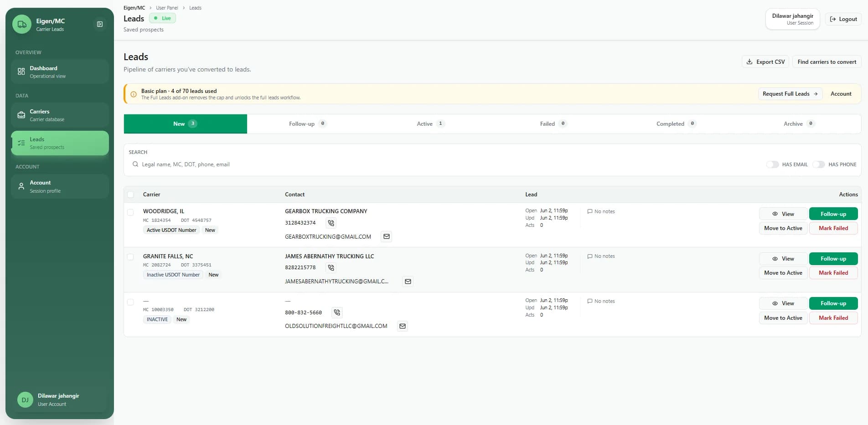Set GRANITE FALLS, NC lead to Follow-up
This screenshot has width=868, height=425.
[833, 259]
